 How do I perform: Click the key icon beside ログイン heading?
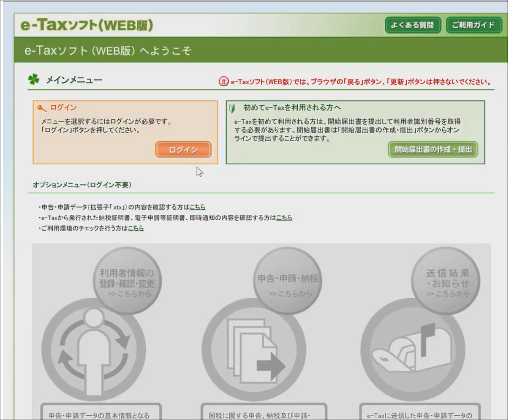tap(42, 108)
